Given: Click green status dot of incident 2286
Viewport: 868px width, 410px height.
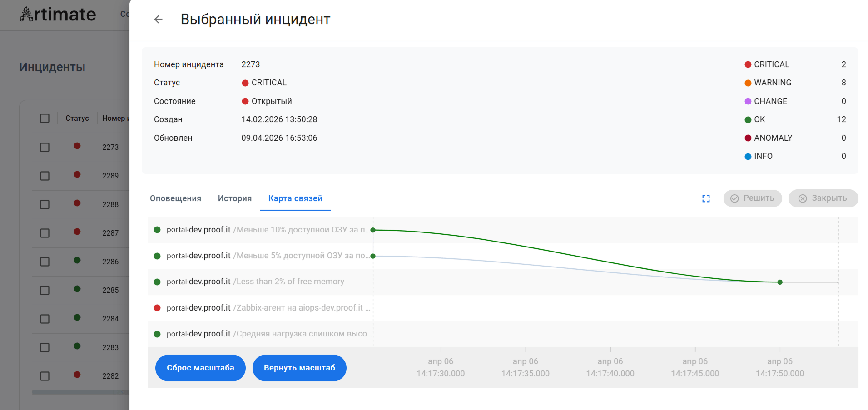Looking at the screenshot, I should click(x=77, y=261).
